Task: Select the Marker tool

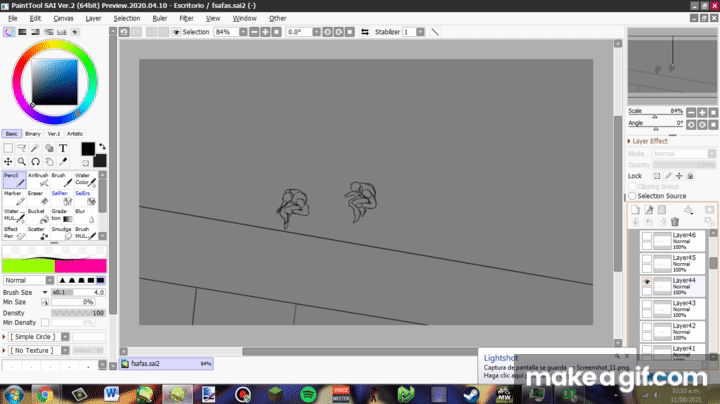Action: (12, 198)
